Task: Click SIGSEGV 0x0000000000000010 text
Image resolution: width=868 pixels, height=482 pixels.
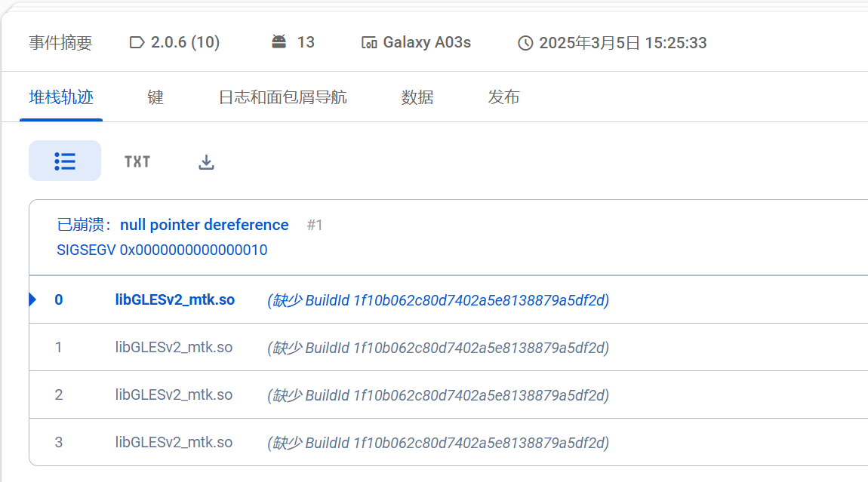Action: 162,250
